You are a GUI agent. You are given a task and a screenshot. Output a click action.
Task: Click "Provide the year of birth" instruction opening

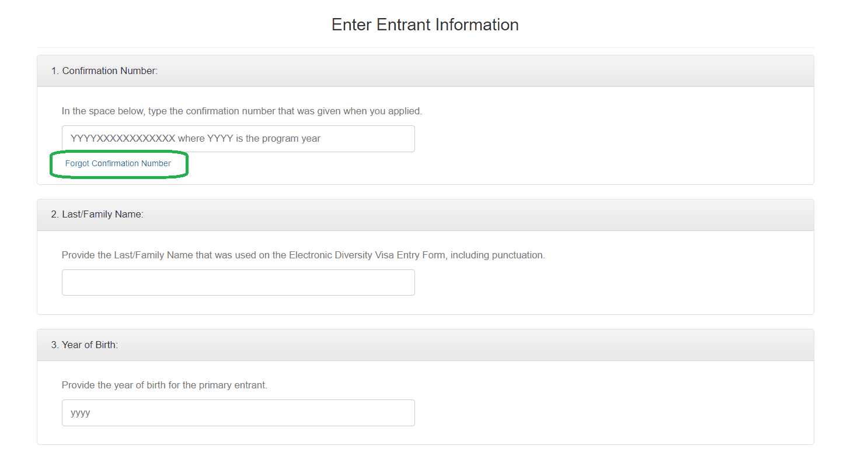tap(113, 385)
